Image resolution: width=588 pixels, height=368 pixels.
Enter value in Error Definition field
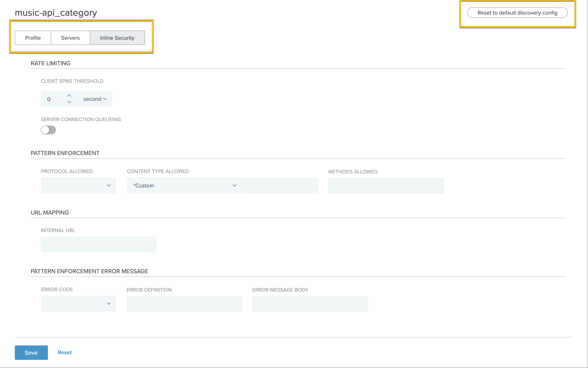tap(185, 303)
